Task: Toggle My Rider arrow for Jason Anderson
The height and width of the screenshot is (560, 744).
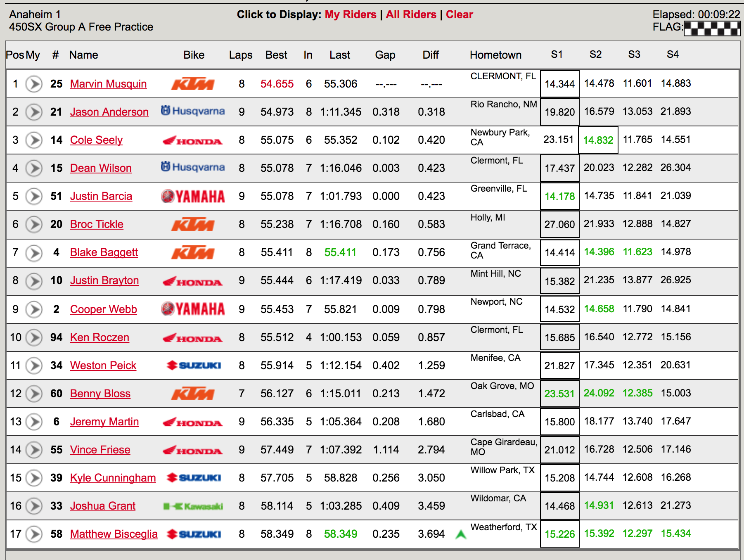Action: [34, 112]
